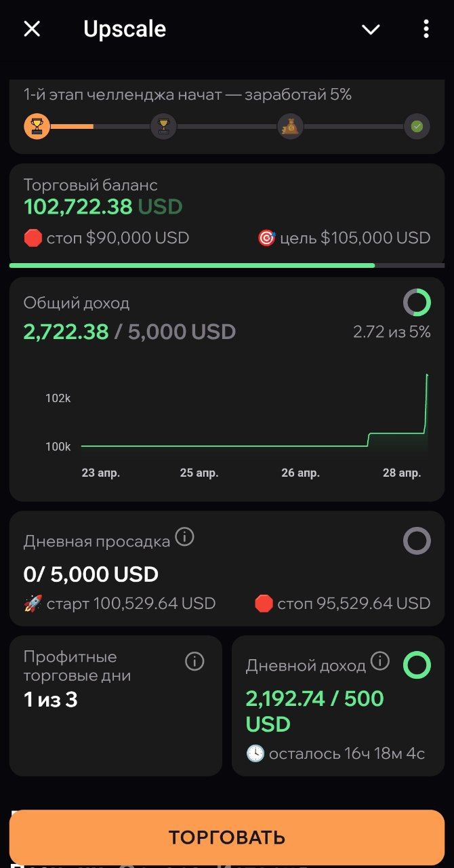Tap the цель $105,000 USD label
Viewport: 454px width, 868px height.
(x=344, y=238)
